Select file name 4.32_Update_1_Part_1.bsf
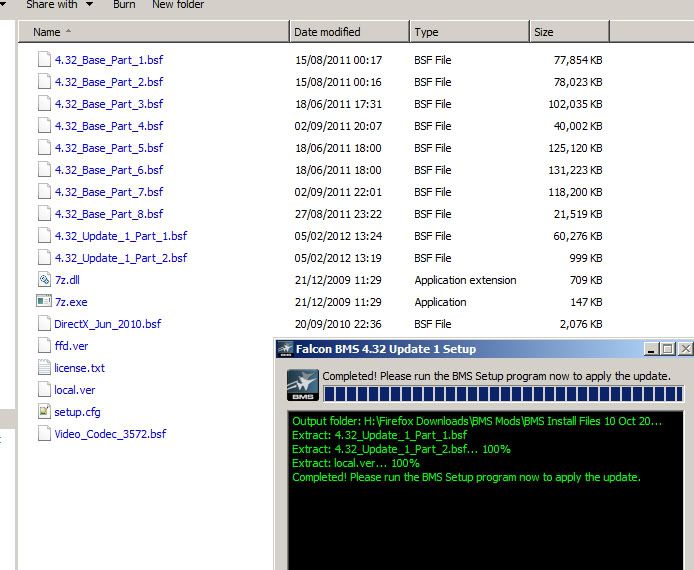The height and width of the screenshot is (570, 694). 121,236
